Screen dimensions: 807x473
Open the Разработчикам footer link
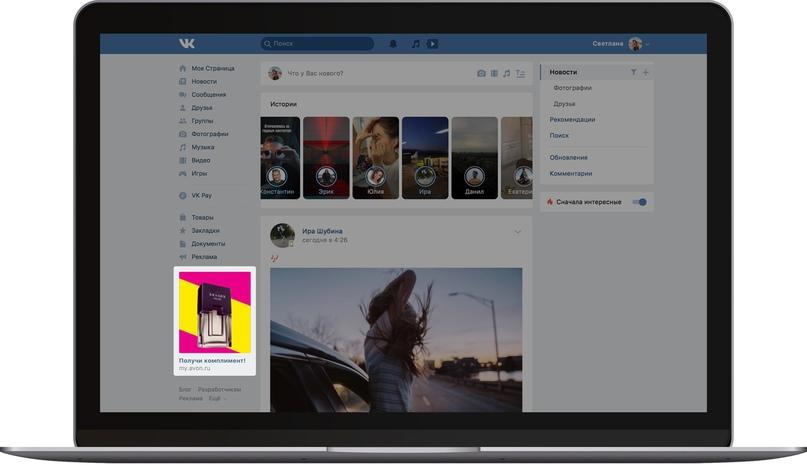220,390
